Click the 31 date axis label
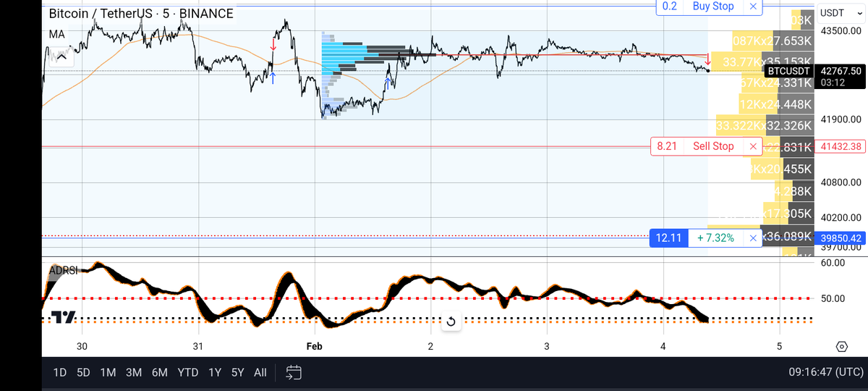Viewport: 868px width, 391px height. click(198, 346)
